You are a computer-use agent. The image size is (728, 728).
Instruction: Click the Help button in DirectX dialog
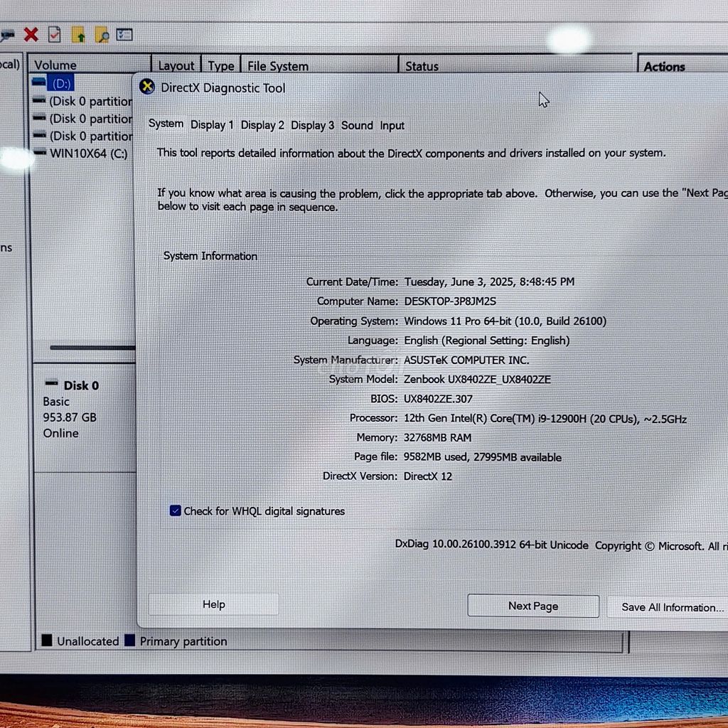(213, 604)
